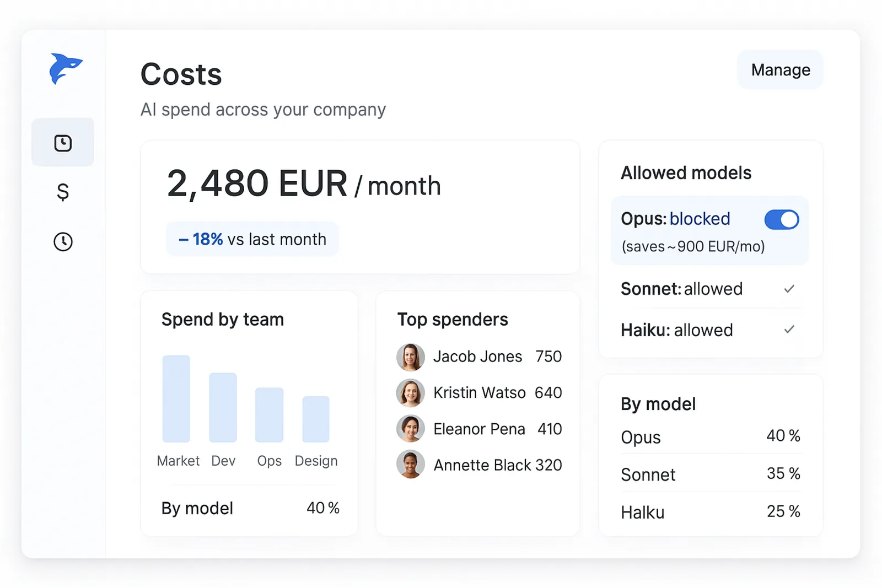Viewport: 882px width, 588px height.
Task: Click the Allowed models heading
Action: [686, 173]
